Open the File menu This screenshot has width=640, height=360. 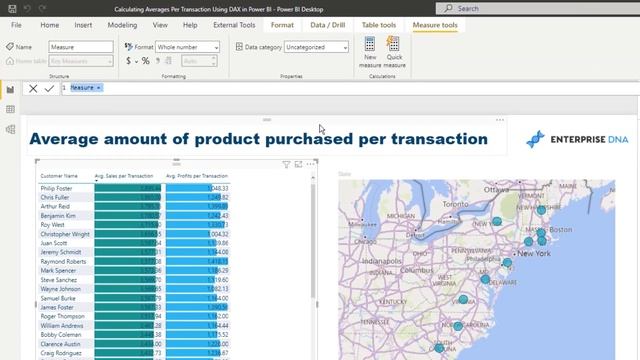16,25
